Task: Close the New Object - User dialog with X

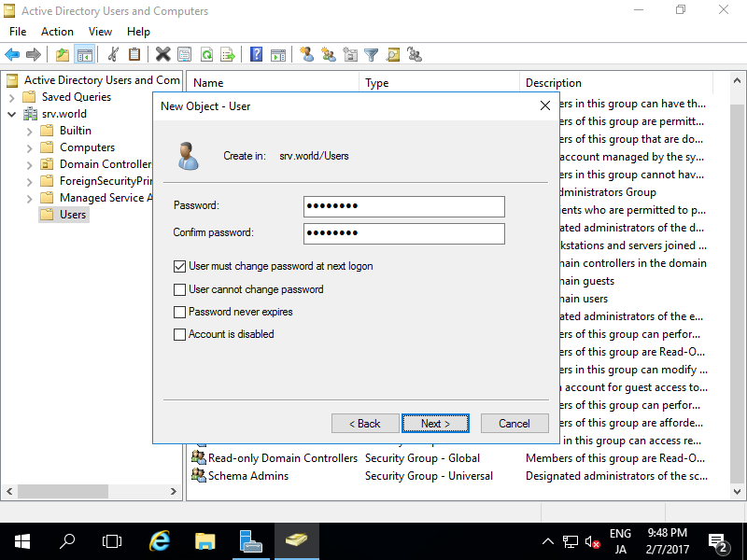Action: pos(545,105)
